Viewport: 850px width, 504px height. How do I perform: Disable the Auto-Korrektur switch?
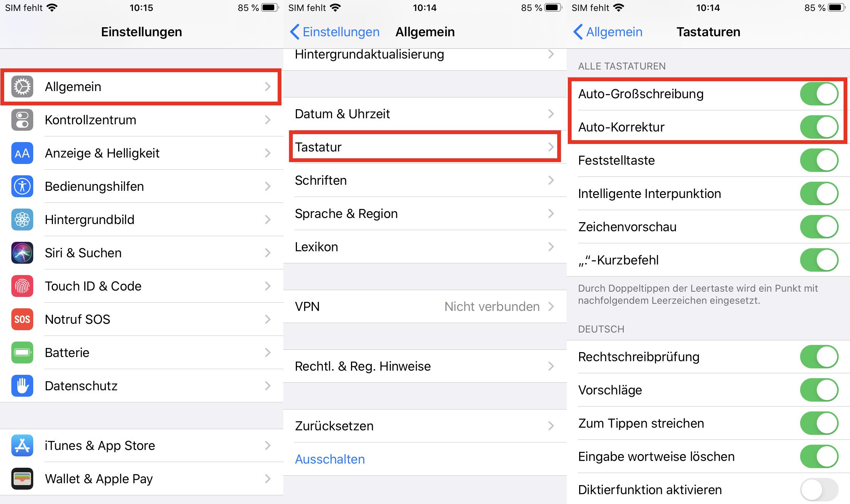[x=819, y=127]
